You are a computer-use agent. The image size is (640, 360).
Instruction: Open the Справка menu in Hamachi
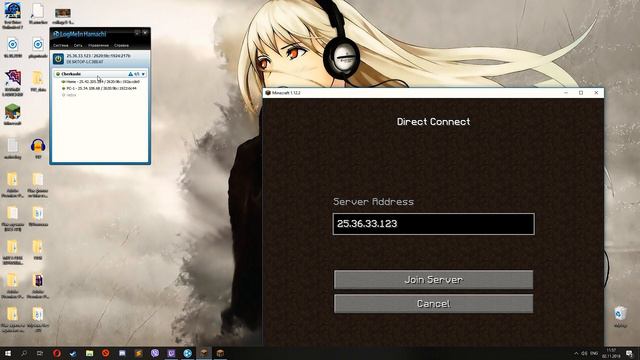point(121,45)
